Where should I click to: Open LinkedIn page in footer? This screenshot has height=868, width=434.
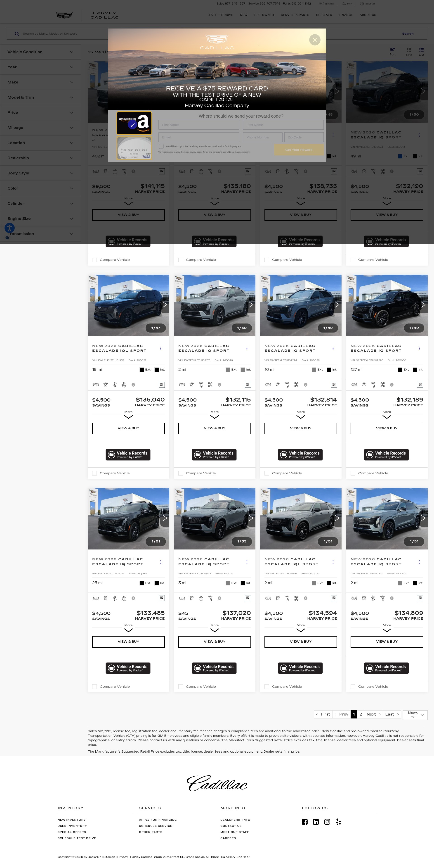[x=316, y=822]
